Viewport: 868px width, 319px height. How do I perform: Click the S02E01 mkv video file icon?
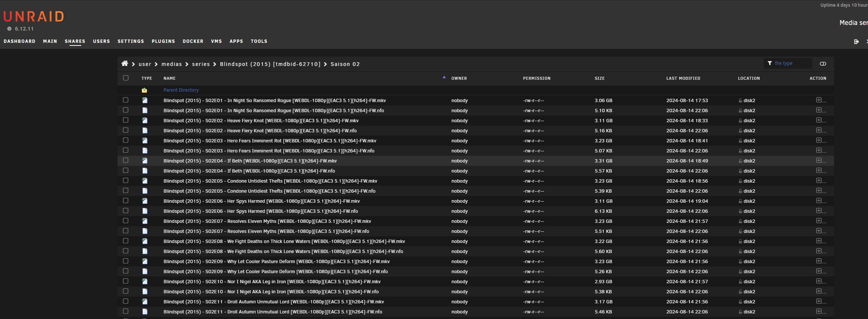[145, 100]
